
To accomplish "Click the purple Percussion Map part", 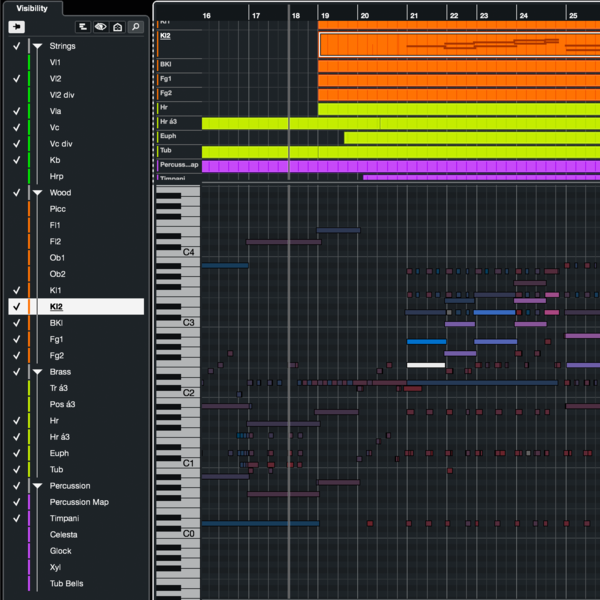I will (x=400, y=165).
